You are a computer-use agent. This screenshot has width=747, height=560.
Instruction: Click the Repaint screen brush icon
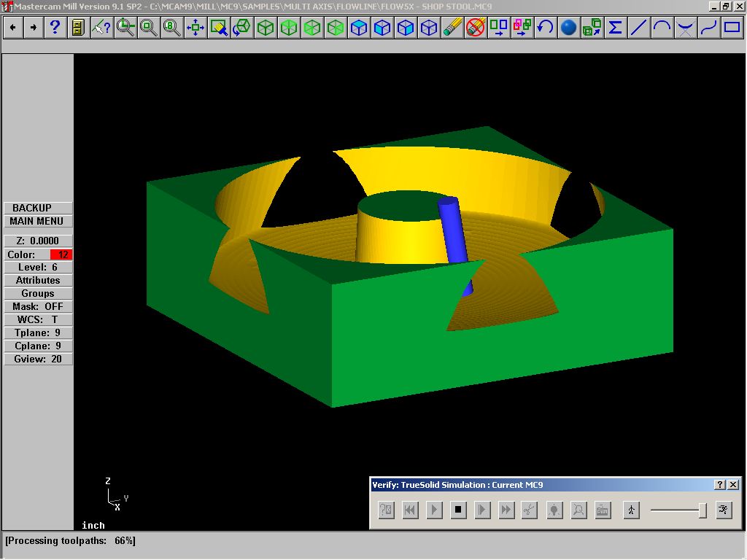[218, 28]
